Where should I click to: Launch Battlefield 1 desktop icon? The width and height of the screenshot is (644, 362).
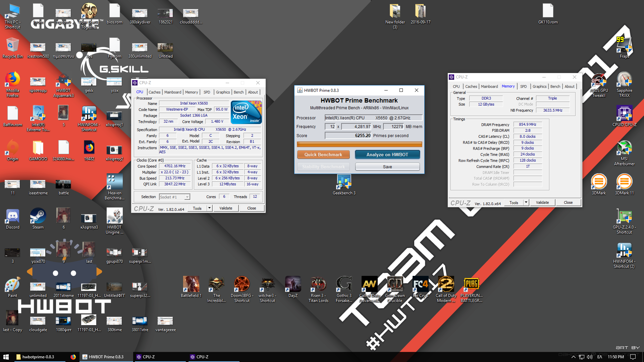point(191,287)
